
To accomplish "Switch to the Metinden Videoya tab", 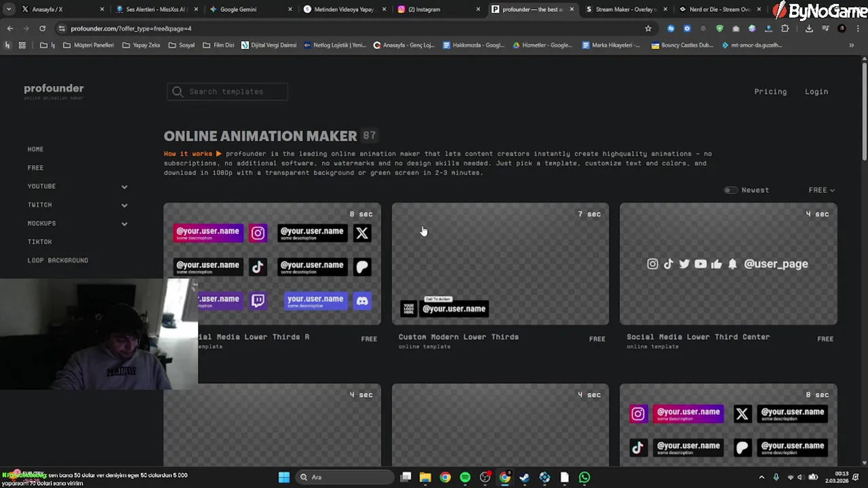I will point(343,9).
